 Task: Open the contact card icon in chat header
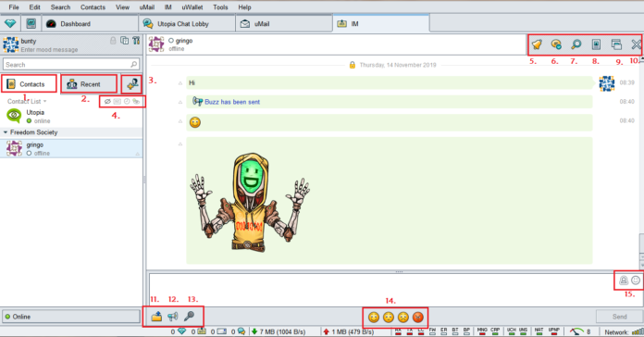pos(596,44)
